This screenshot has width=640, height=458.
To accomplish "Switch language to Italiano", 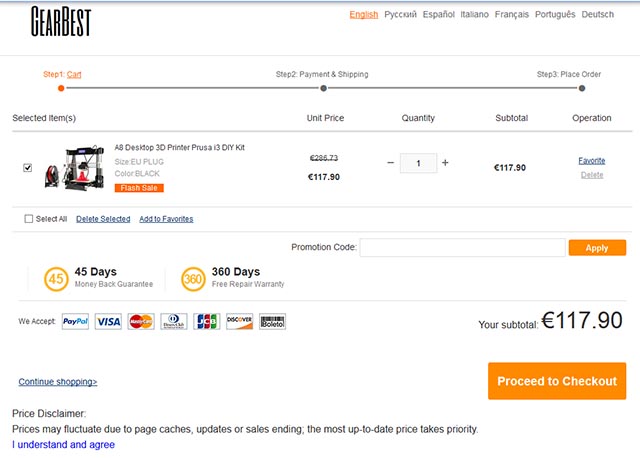I will [x=475, y=14].
